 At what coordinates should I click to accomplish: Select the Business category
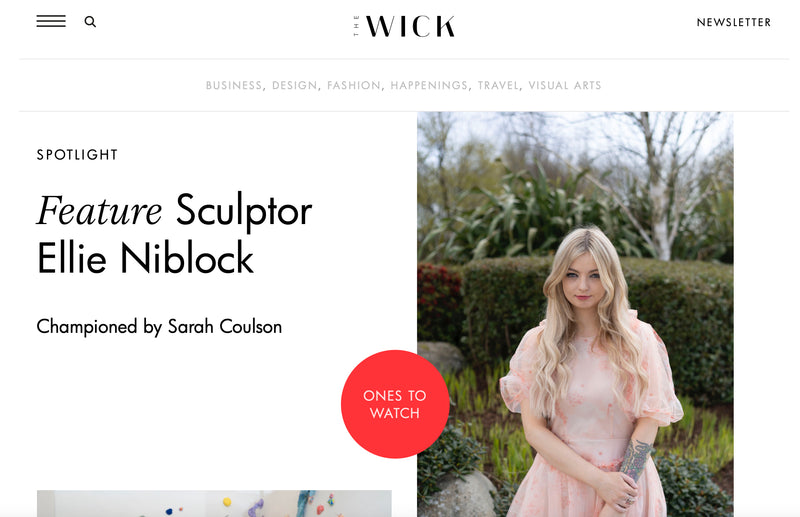tap(234, 85)
